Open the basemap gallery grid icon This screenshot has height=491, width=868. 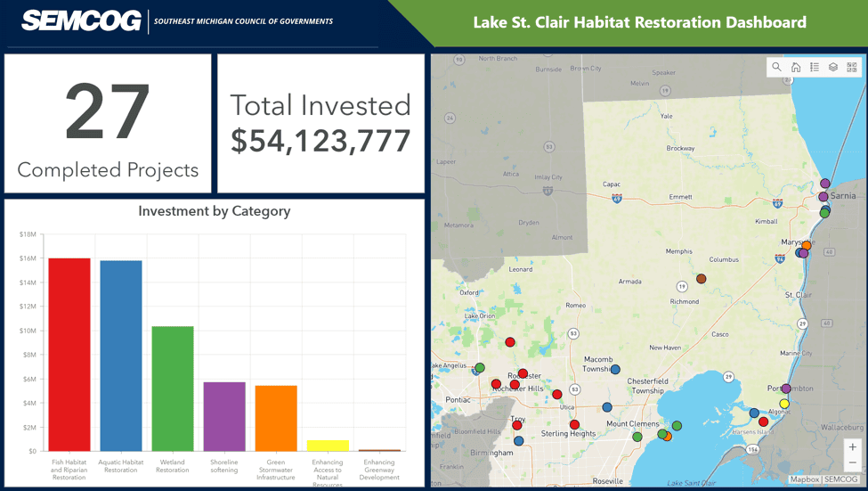852,67
